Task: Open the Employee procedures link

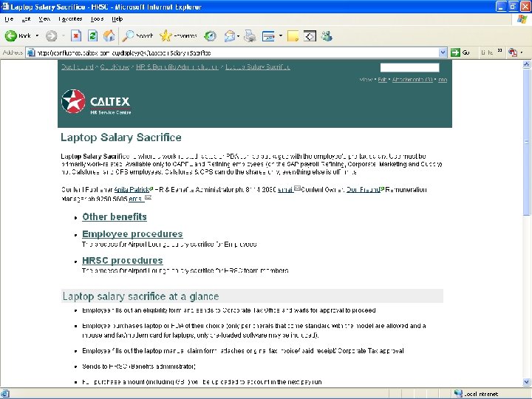Action: pos(132,233)
